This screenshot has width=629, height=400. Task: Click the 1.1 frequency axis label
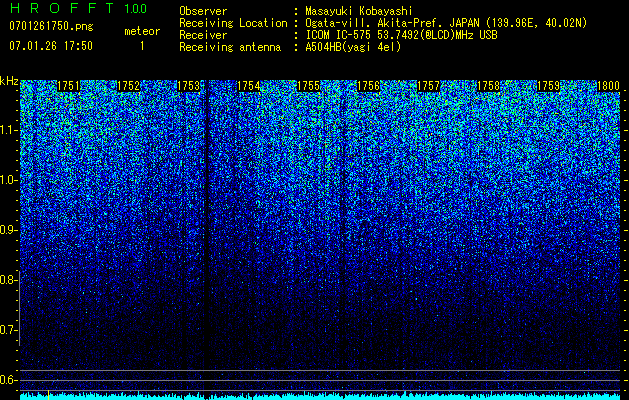[x=6, y=130]
